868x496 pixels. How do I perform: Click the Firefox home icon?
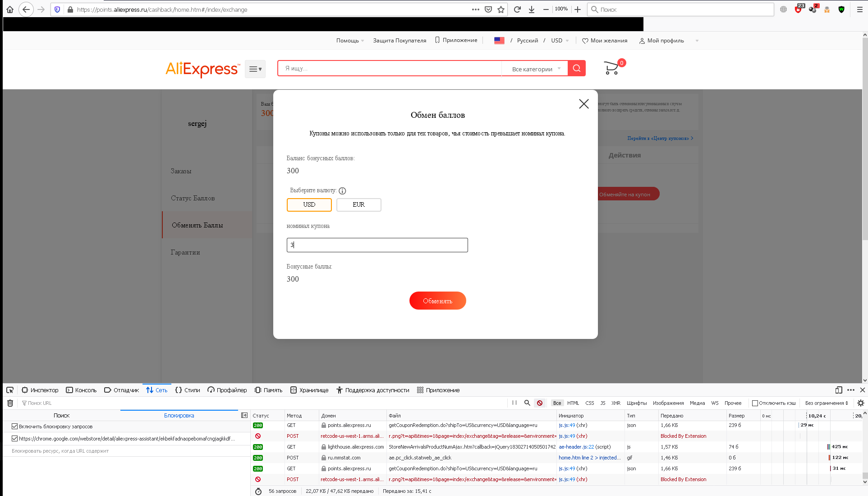[x=10, y=9]
